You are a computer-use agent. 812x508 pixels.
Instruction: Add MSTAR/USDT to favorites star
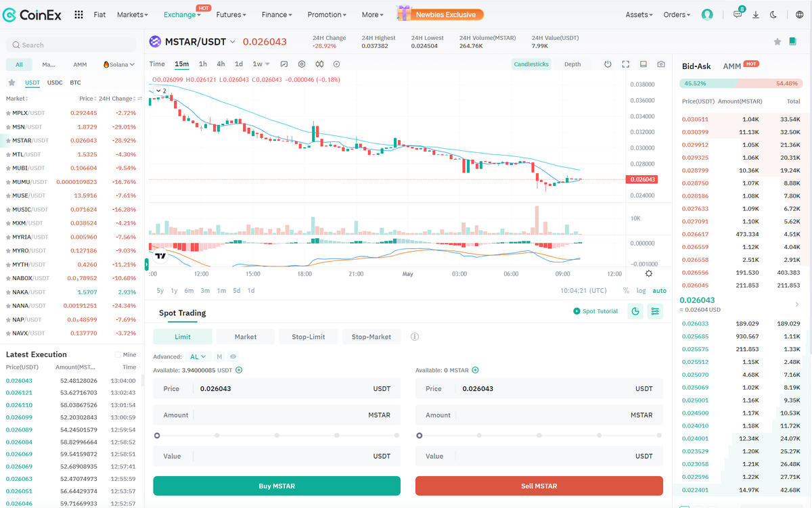coord(777,41)
